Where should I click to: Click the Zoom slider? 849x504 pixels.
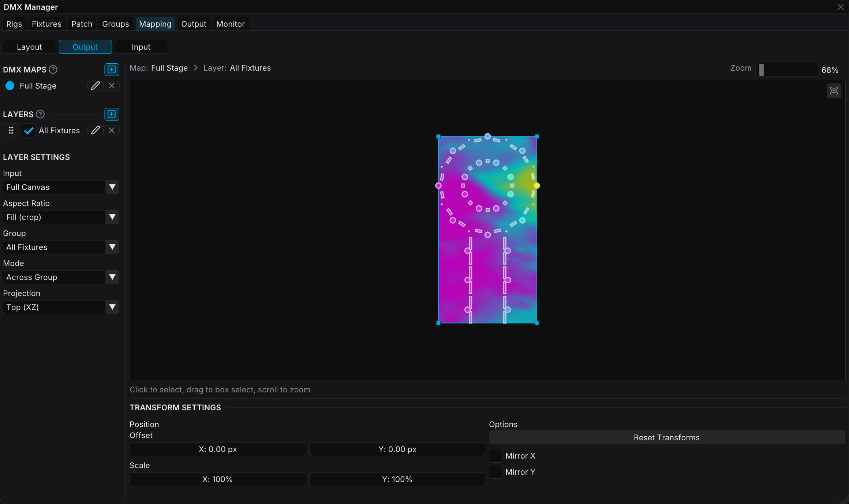click(x=787, y=70)
